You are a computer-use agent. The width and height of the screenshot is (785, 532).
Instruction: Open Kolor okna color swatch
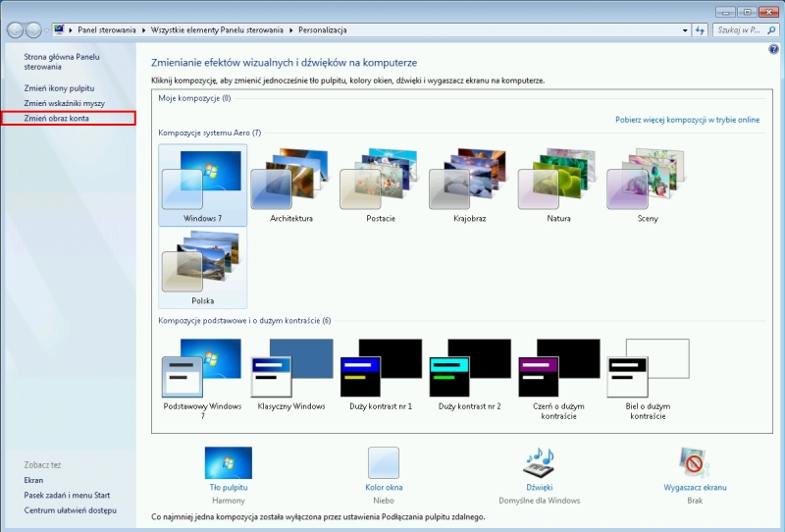(x=384, y=462)
